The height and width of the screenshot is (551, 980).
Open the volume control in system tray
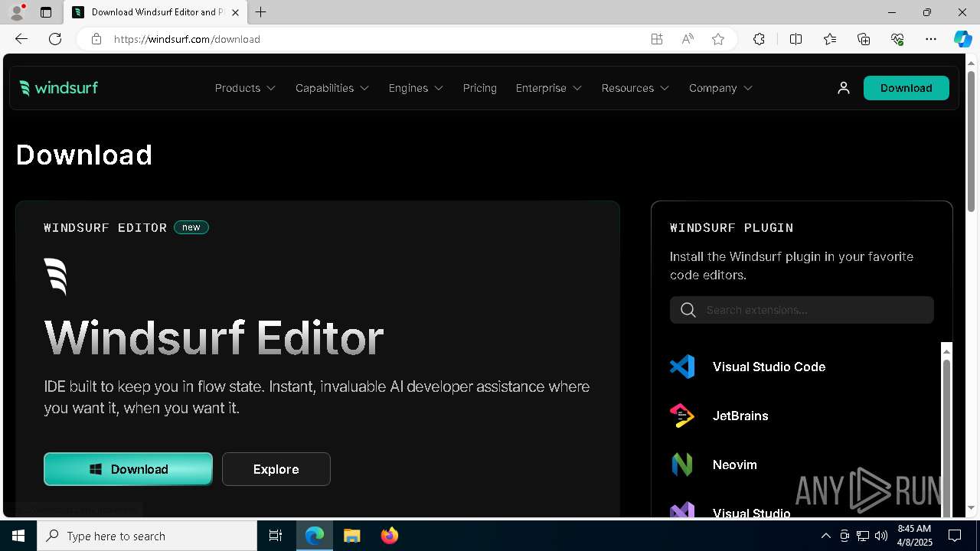[x=880, y=536]
